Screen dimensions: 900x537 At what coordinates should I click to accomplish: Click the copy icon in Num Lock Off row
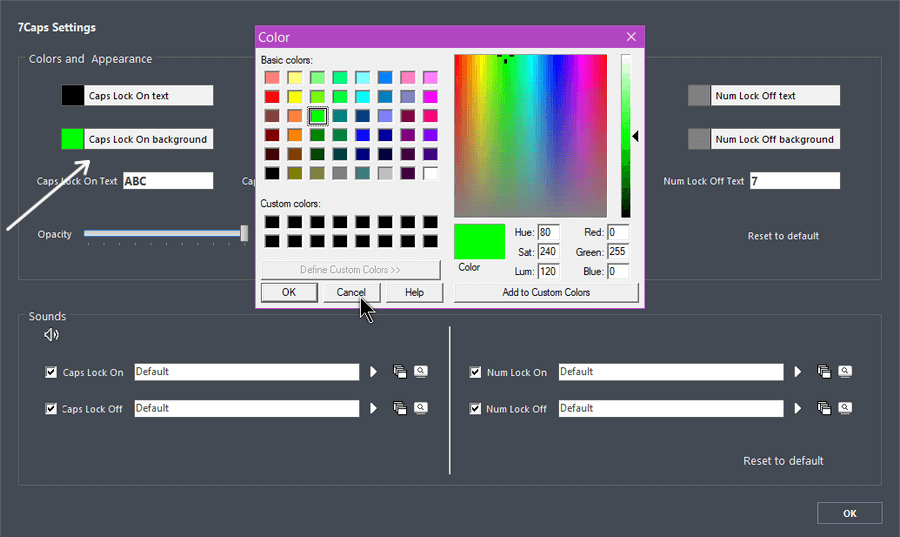824,408
